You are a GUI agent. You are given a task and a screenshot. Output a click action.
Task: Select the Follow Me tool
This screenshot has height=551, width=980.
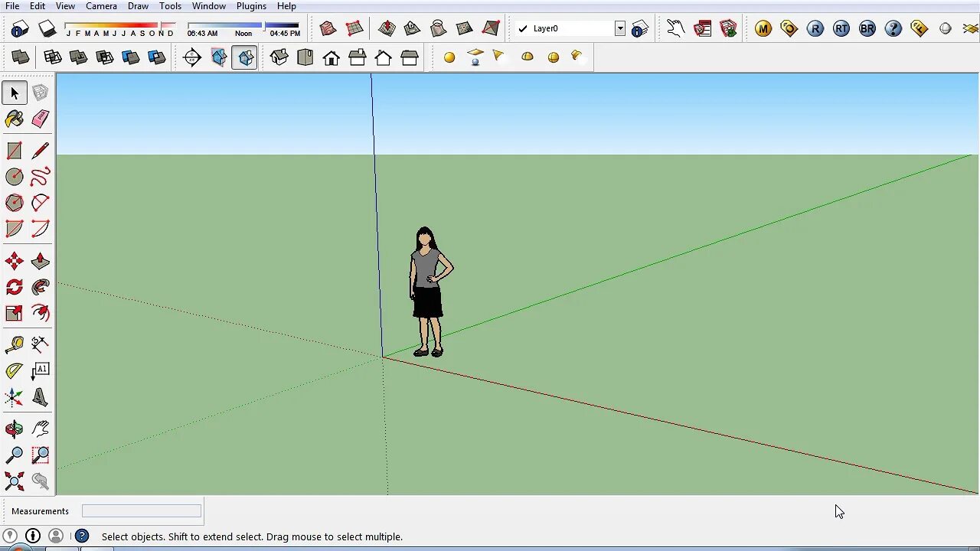[41, 288]
